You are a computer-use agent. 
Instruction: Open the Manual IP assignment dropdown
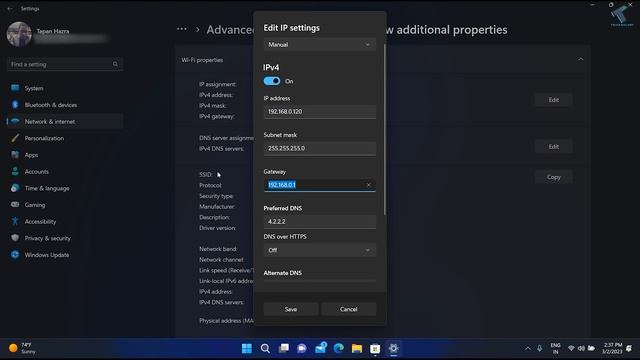pyautogui.click(x=320, y=44)
